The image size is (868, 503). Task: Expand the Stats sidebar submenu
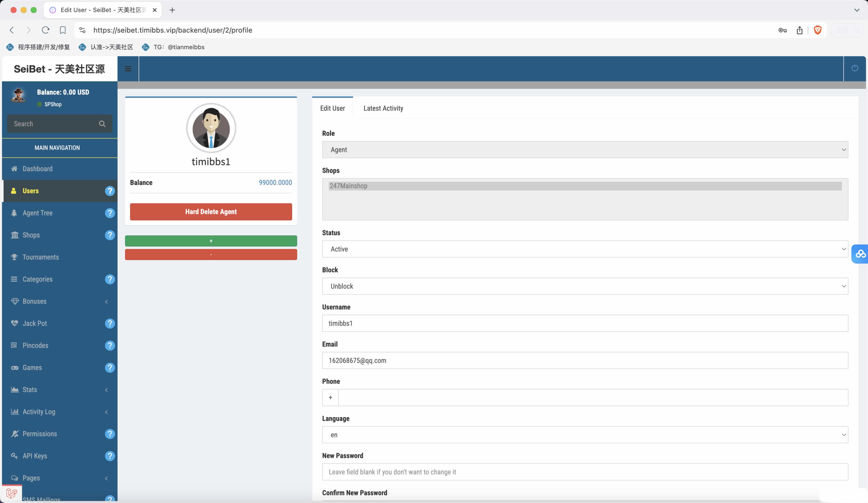tap(59, 390)
